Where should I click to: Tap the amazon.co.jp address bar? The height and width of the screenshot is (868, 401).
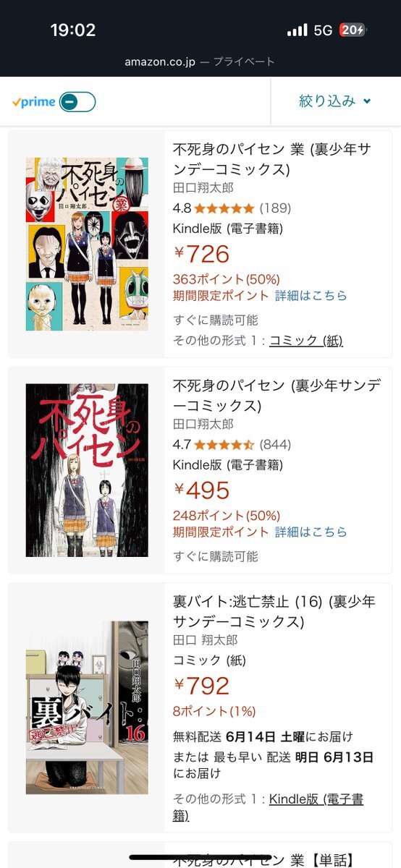pos(200,61)
